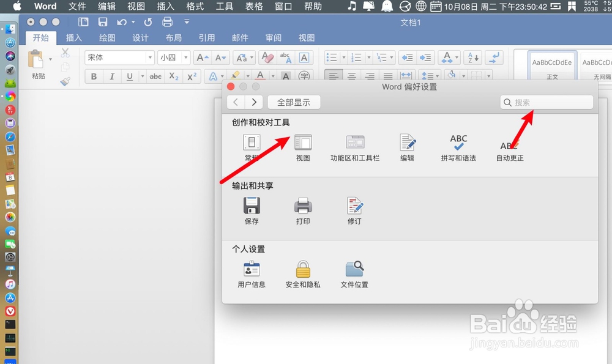The height and width of the screenshot is (364, 612).
Task: Click the Save icon in the title bar
Action: coord(103,22)
